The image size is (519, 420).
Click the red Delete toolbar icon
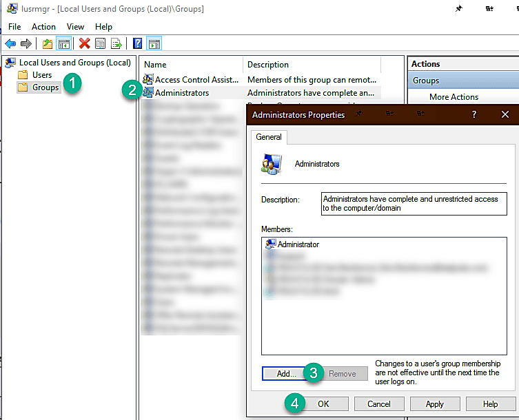[84, 43]
